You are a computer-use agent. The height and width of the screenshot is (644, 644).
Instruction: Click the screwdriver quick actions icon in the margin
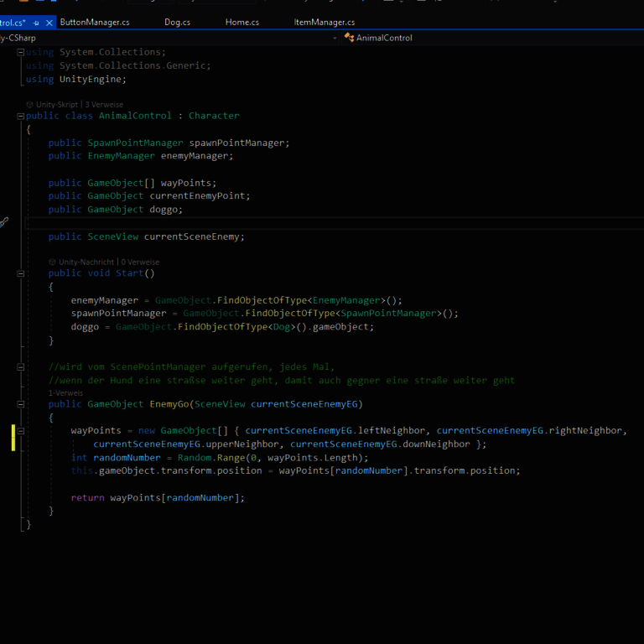3,222
